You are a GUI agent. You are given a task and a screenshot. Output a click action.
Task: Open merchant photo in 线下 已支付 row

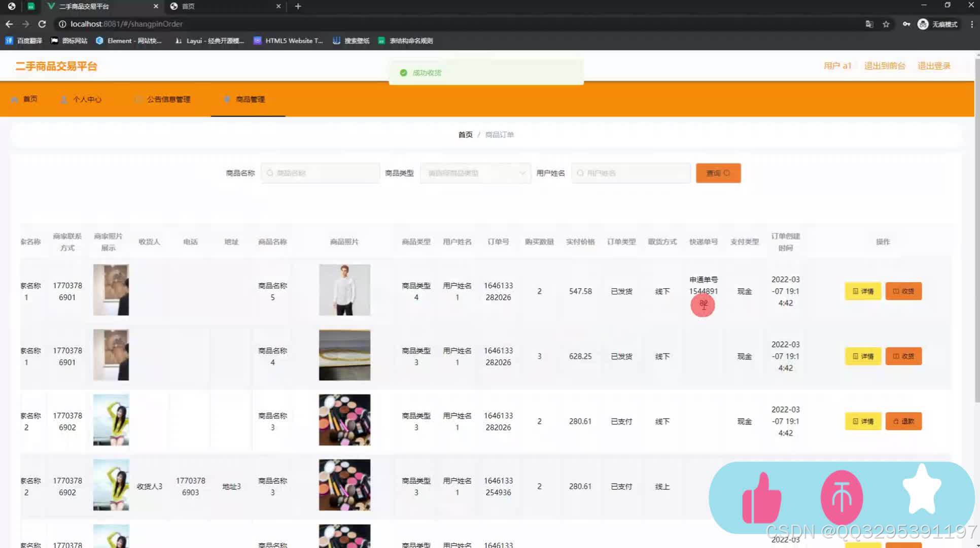coord(111,420)
